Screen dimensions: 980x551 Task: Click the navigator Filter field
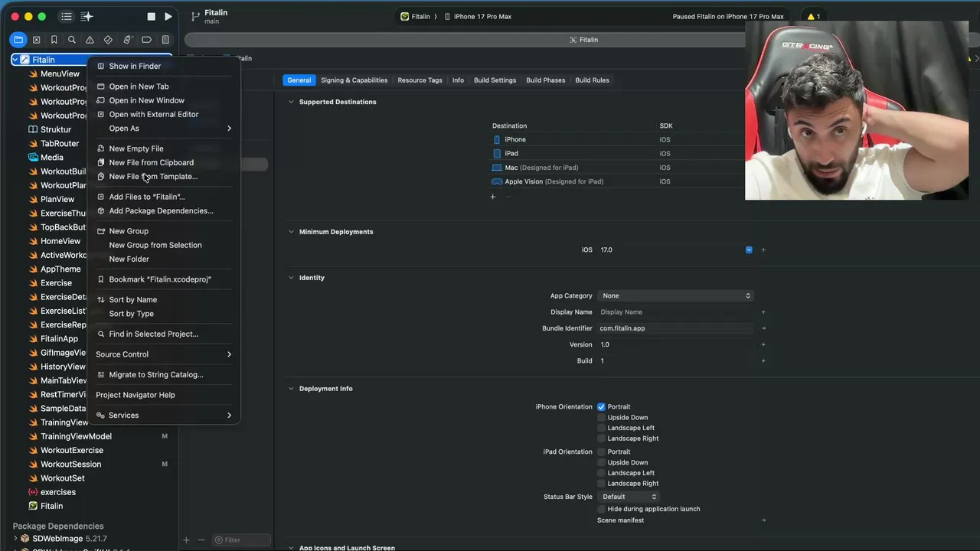tap(241, 540)
